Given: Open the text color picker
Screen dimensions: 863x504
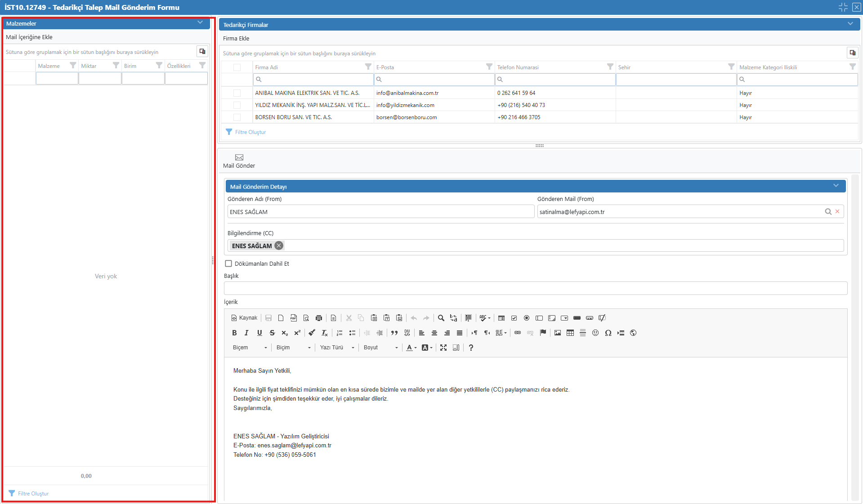Looking at the screenshot, I should coord(411,348).
